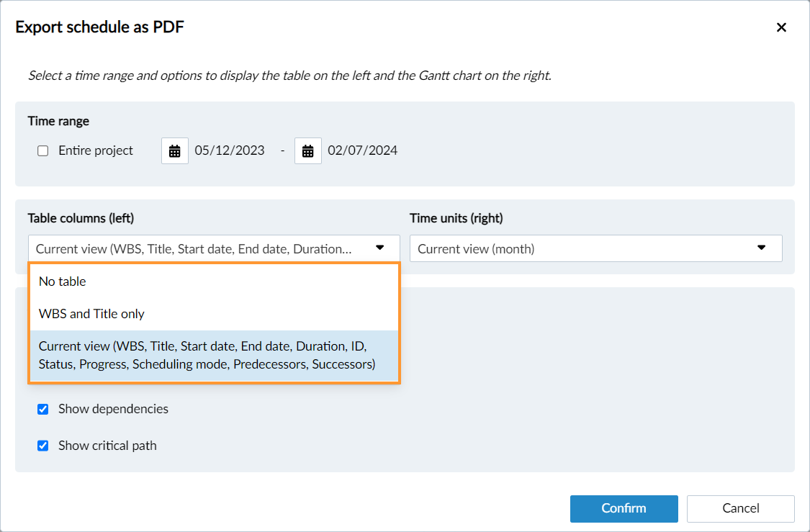Close the Export schedule dialog with X
This screenshot has width=810, height=532.
[x=781, y=28]
